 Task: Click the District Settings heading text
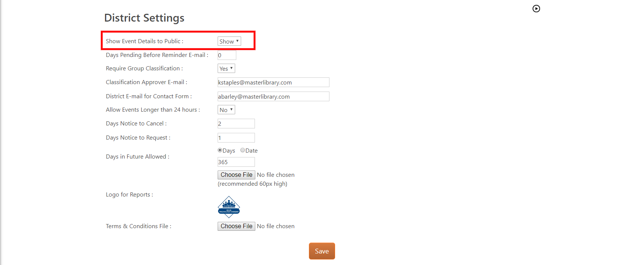point(144,18)
